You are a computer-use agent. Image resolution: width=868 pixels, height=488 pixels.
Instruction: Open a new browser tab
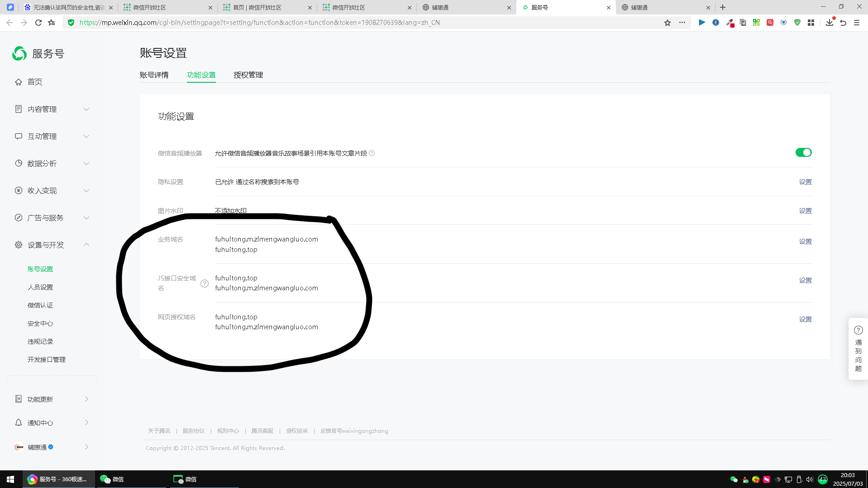point(723,7)
